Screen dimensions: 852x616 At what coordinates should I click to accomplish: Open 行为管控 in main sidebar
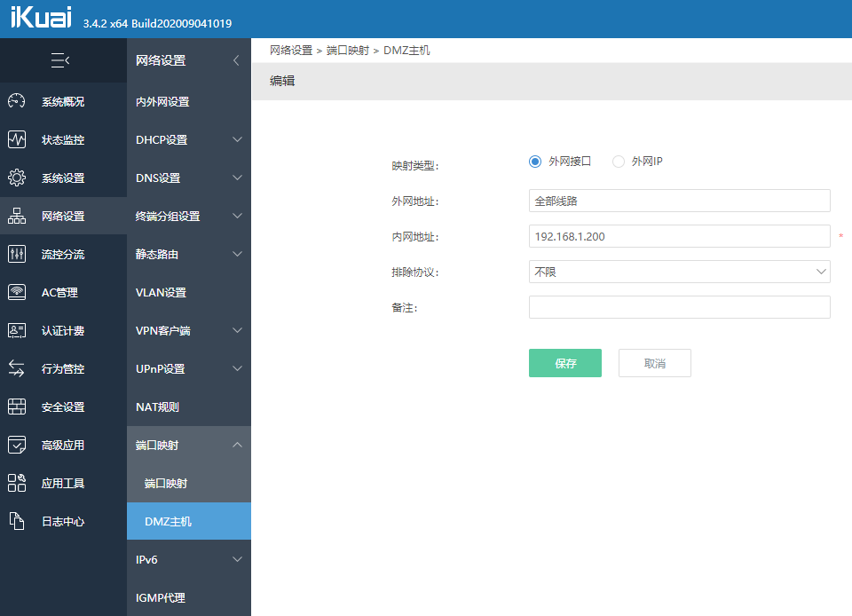pyautogui.click(x=63, y=369)
